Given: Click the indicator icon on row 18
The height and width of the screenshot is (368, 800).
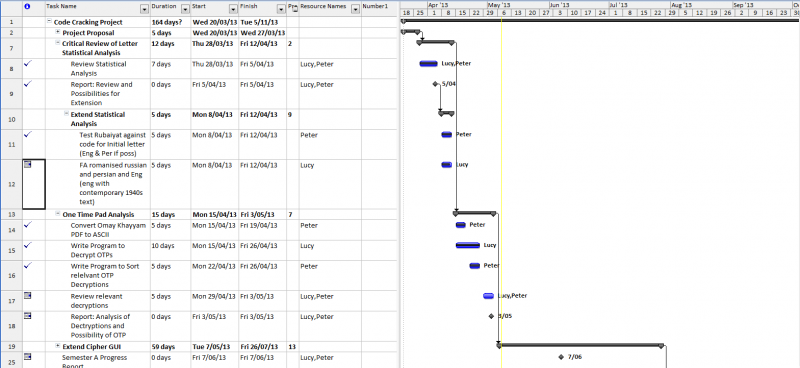Looking at the screenshot, I should coord(28,316).
